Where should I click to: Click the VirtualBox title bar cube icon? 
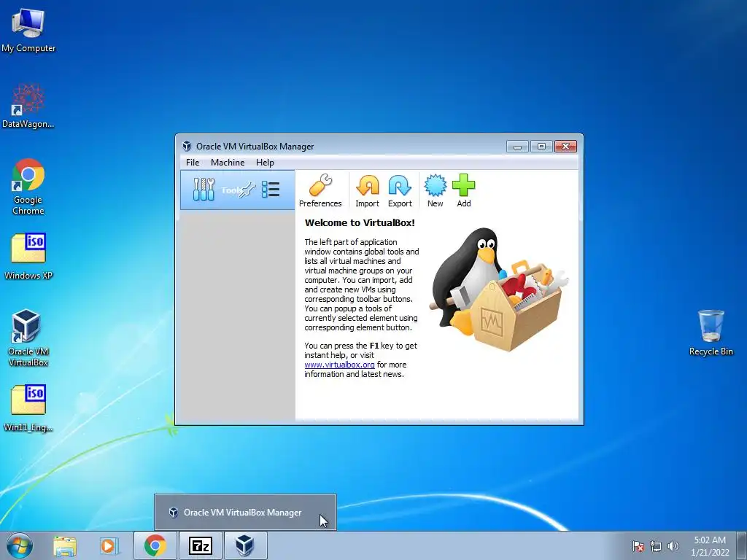pos(187,146)
